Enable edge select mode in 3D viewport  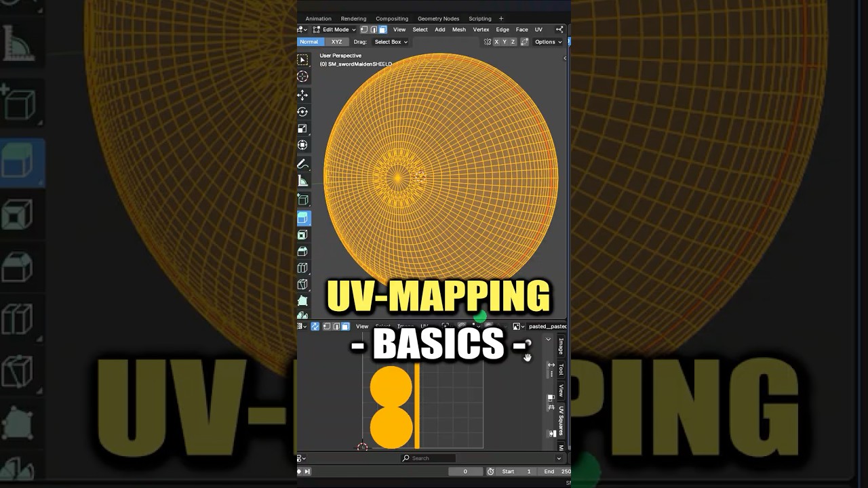pos(374,30)
